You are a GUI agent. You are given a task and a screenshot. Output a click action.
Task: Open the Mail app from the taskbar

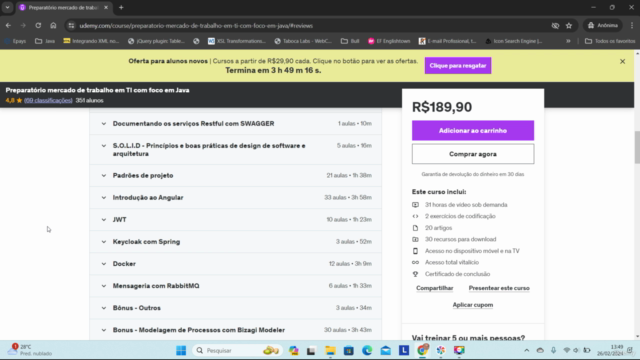click(x=385, y=350)
